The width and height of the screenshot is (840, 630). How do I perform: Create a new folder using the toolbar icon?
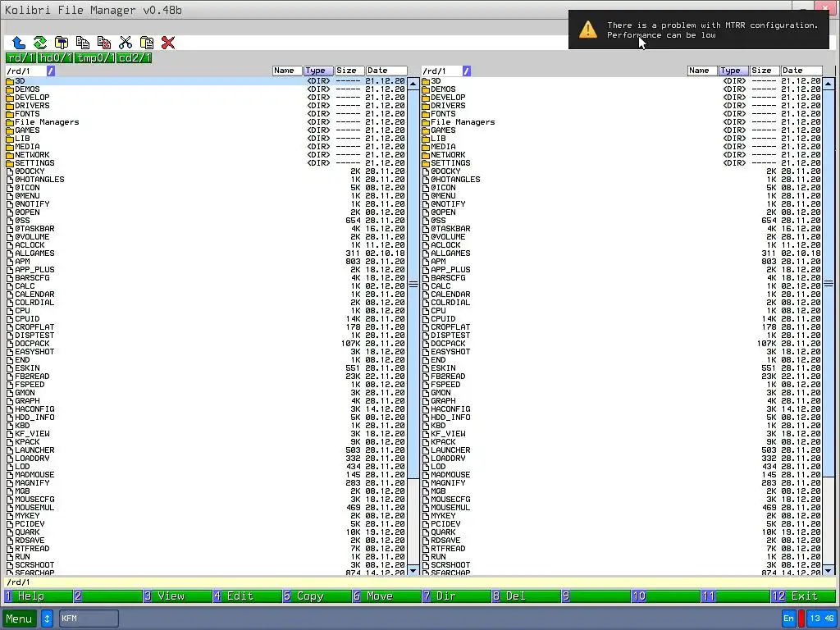point(62,43)
